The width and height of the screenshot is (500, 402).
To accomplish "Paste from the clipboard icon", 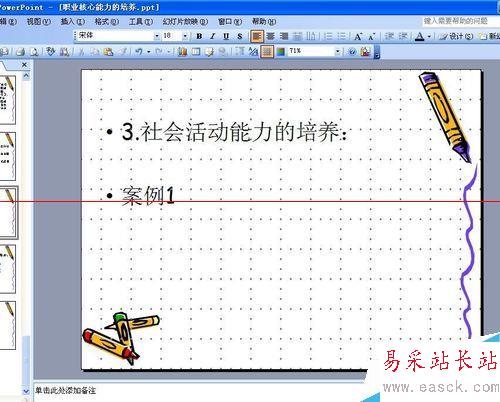I will pos(108,52).
